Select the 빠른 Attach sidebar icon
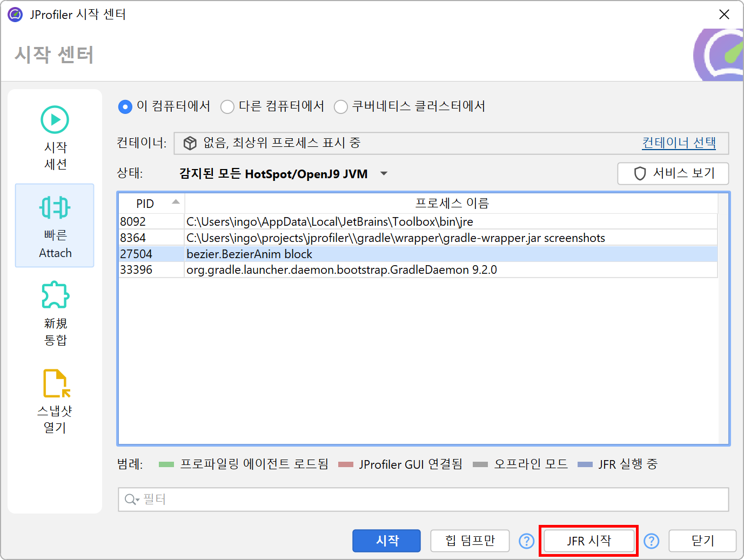Screen dimensions: 744x560 pos(55,208)
